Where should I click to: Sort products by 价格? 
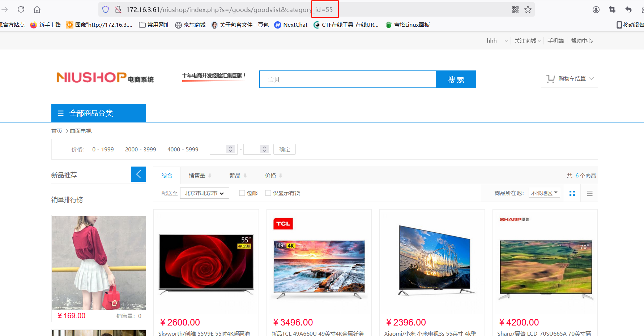tap(273, 175)
